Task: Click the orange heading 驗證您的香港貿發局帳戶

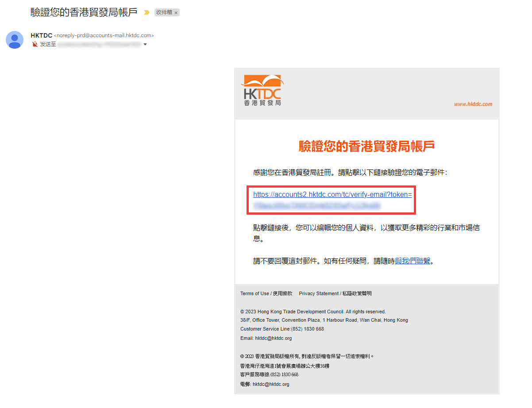Action: click(366, 146)
